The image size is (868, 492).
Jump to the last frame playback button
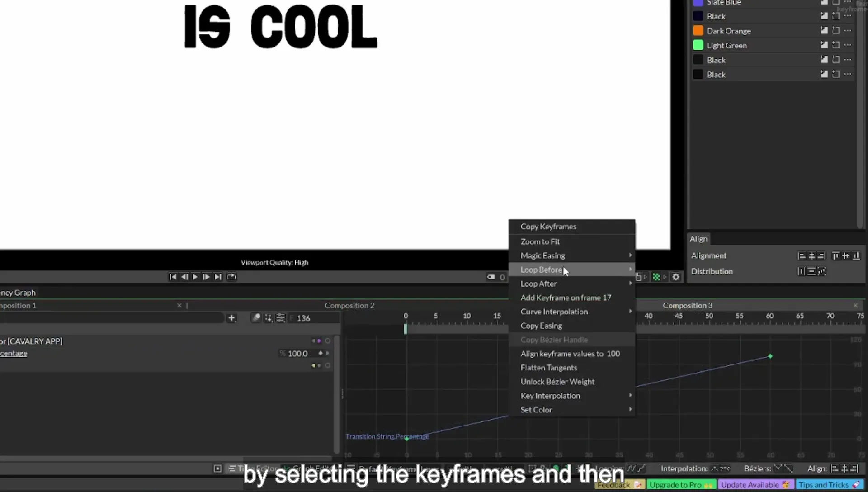click(218, 277)
